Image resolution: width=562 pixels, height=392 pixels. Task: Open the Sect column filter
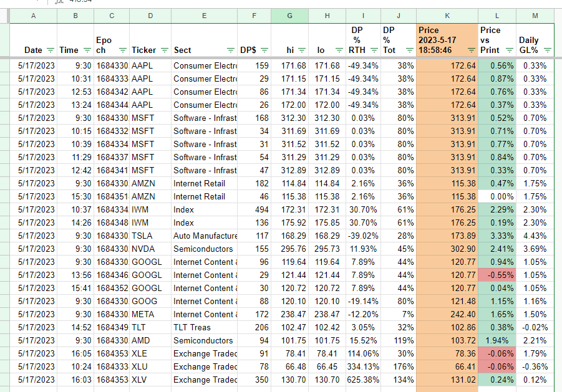230,50
